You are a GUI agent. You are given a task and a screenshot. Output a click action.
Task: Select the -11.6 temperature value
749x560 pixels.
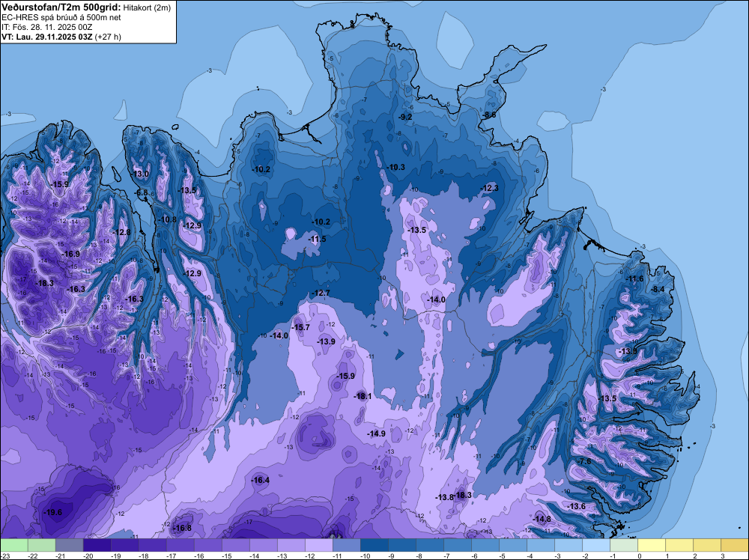pyautogui.click(x=635, y=279)
